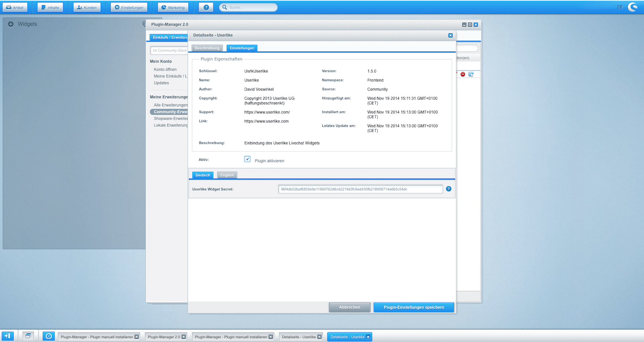Open the Einstellungen menu
The image size is (644, 342).
[x=129, y=7]
